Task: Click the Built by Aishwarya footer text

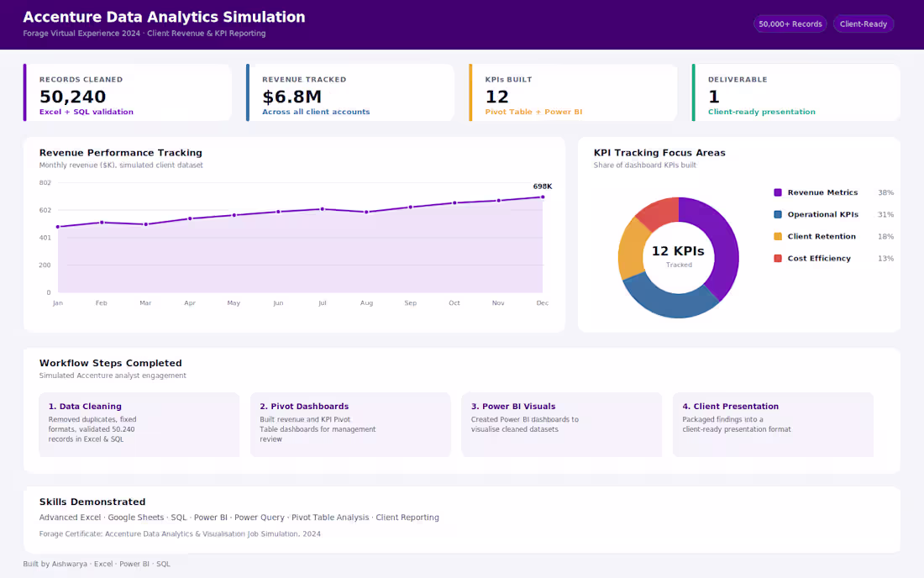Action: pyautogui.click(x=97, y=564)
